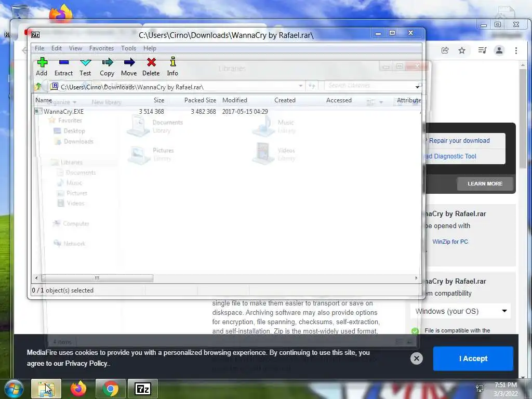Open the Tools menu in 7-Zip
This screenshot has height=399, width=532.
pyautogui.click(x=128, y=48)
